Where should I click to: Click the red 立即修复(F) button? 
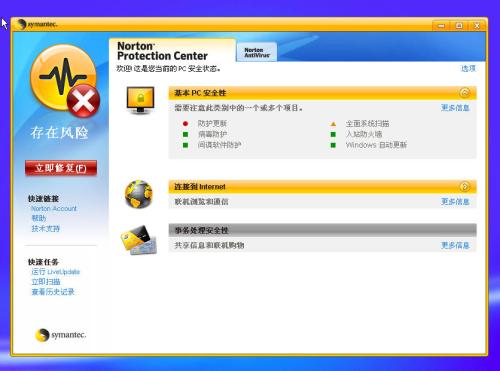[61, 168]
